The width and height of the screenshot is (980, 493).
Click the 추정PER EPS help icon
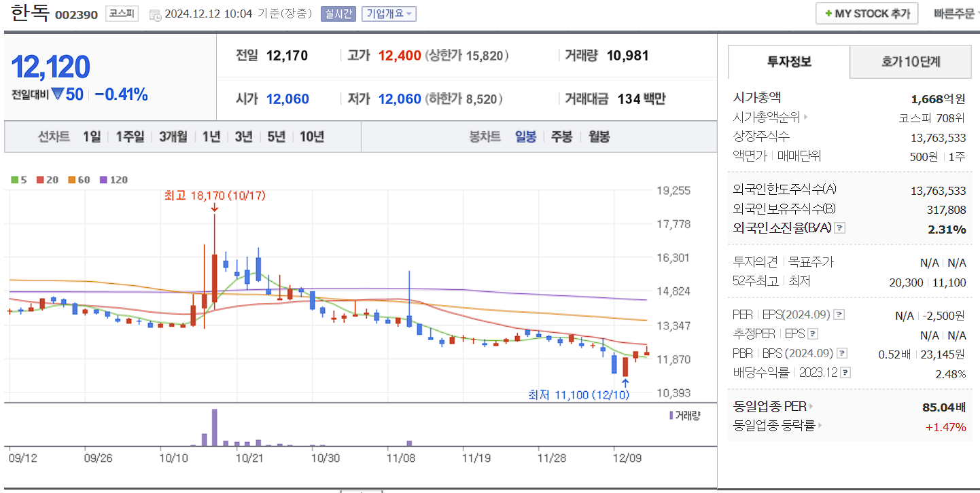(x=812, y=334)
